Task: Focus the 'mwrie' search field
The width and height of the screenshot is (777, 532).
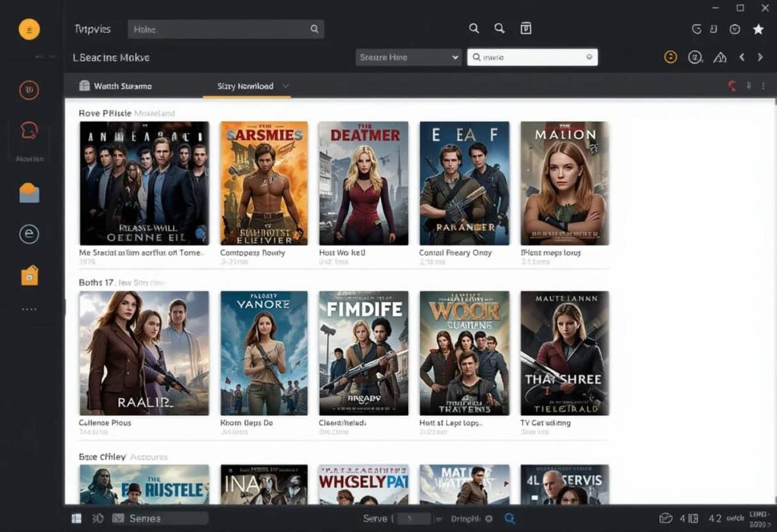Action: (x=532, y=57)
